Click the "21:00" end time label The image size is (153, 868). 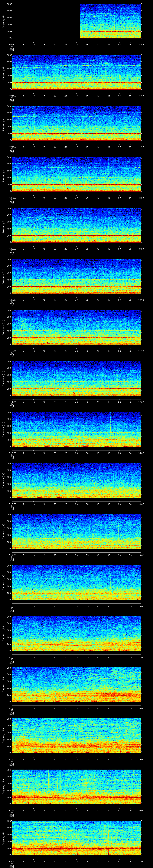[x=141, y=861]
